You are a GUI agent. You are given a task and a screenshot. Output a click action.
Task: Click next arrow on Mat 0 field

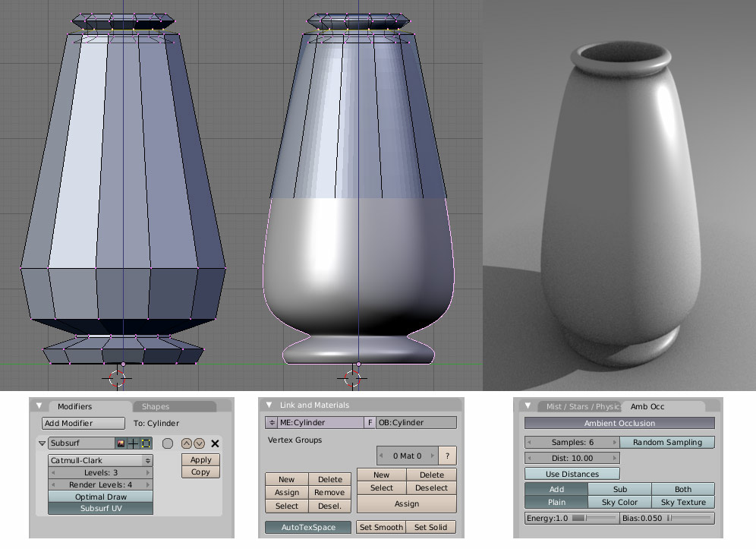[433, 456]
